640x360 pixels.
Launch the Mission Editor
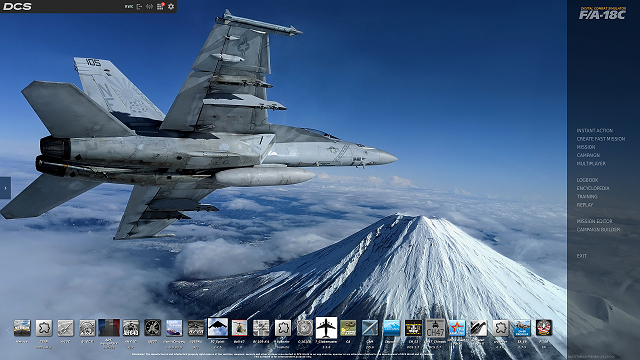coord(594,221)
